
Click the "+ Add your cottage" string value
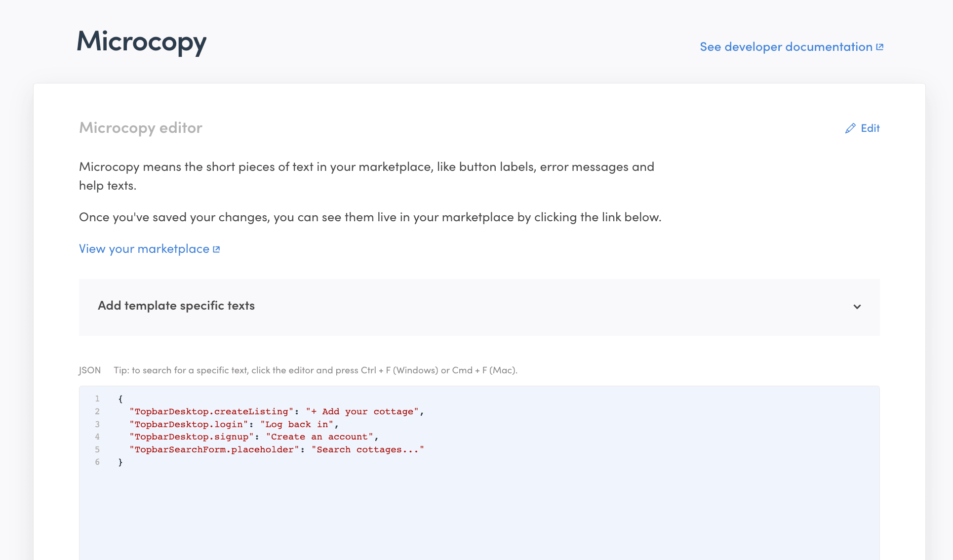coord(362,411)
